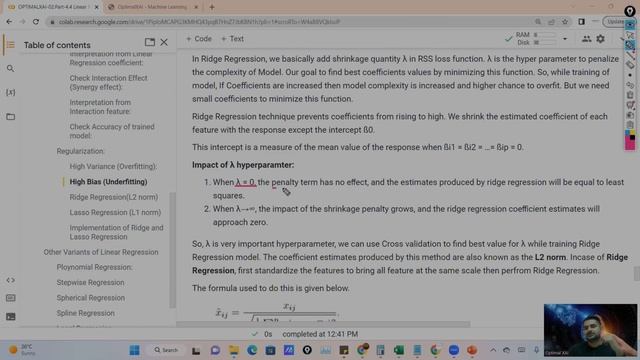Show hidden system tray icons
This screenshot has width=640, height=360.
(493, 350)
